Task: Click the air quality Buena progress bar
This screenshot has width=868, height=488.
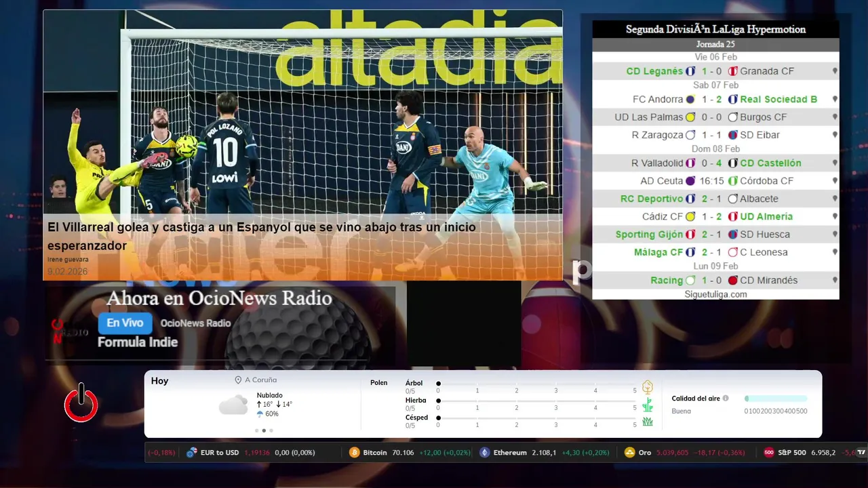Action: coord(776,399)
